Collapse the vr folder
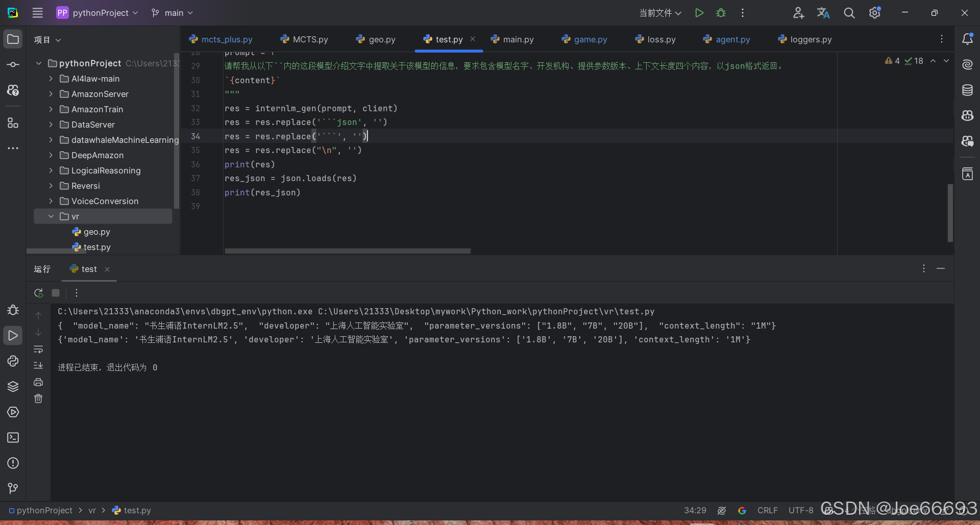The height and width of the screenshot is (525, 980). point(51,216)
